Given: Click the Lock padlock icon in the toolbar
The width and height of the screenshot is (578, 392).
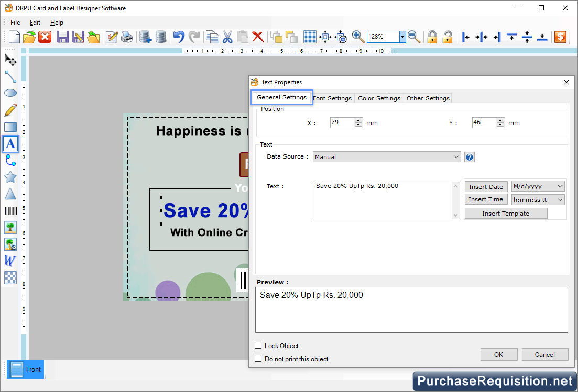Looking at the screenshot, I should point(432,37).
